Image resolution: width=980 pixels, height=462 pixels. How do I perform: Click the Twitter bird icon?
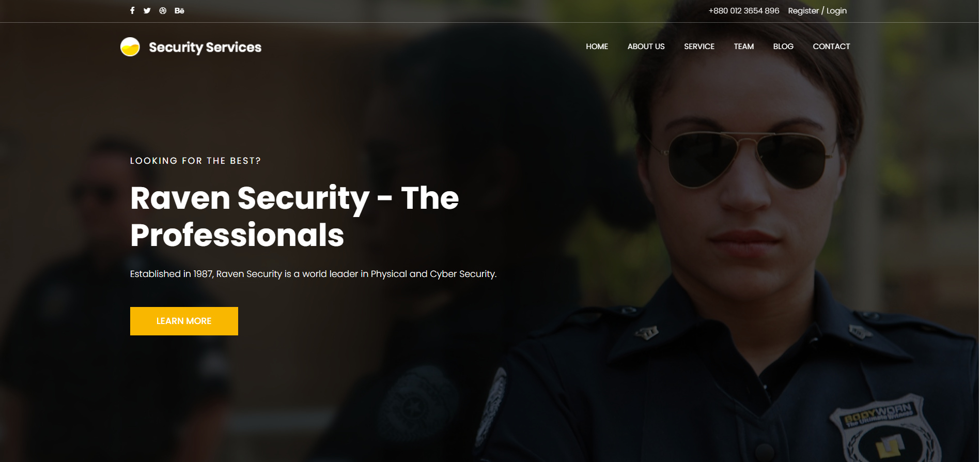point(147,10)
